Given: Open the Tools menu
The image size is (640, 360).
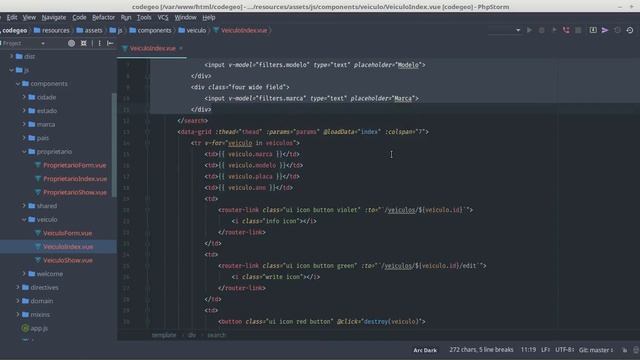Looking at the screenshot, I should 144,18.
